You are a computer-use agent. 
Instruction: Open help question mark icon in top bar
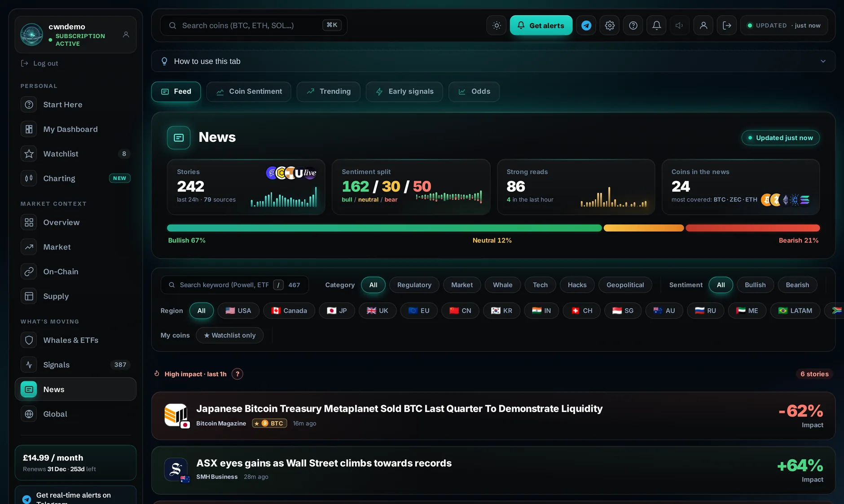pos(633,26)
